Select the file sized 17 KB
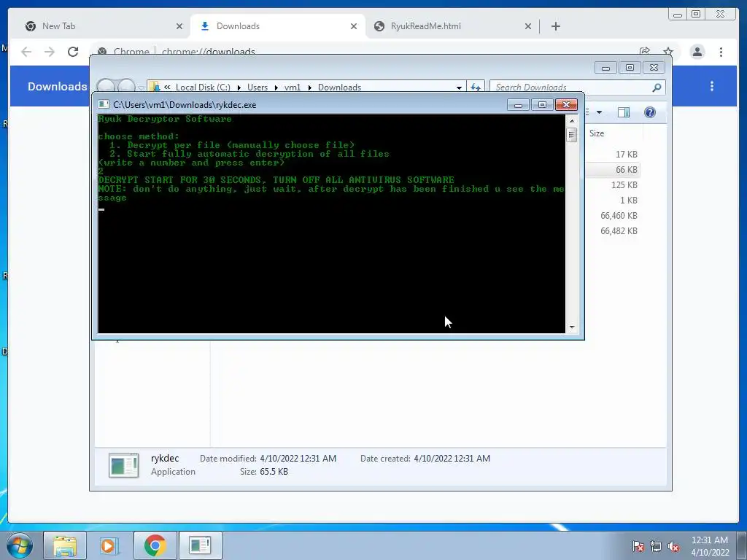Screen dimensions: 747x560 point(627,155)
